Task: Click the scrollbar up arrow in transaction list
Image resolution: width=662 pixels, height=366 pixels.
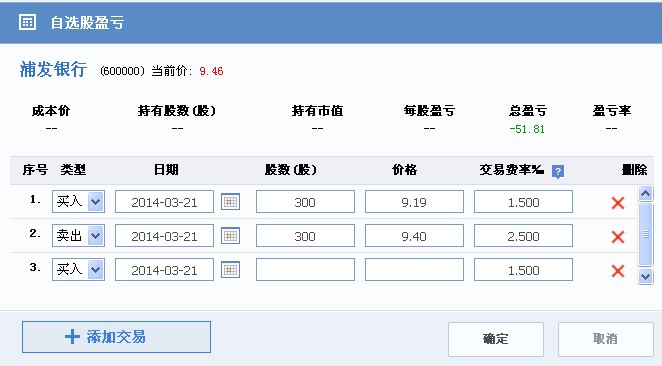Action: [x=646, y=194]
